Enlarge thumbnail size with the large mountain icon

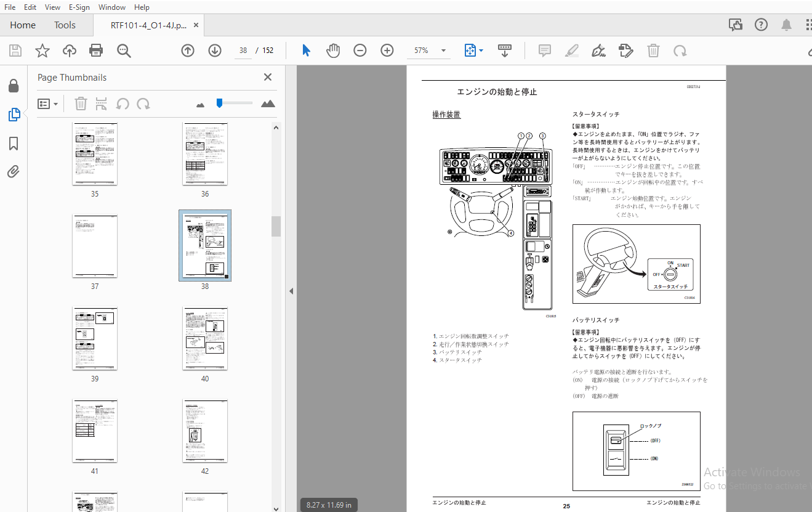(x=268, y=104)
